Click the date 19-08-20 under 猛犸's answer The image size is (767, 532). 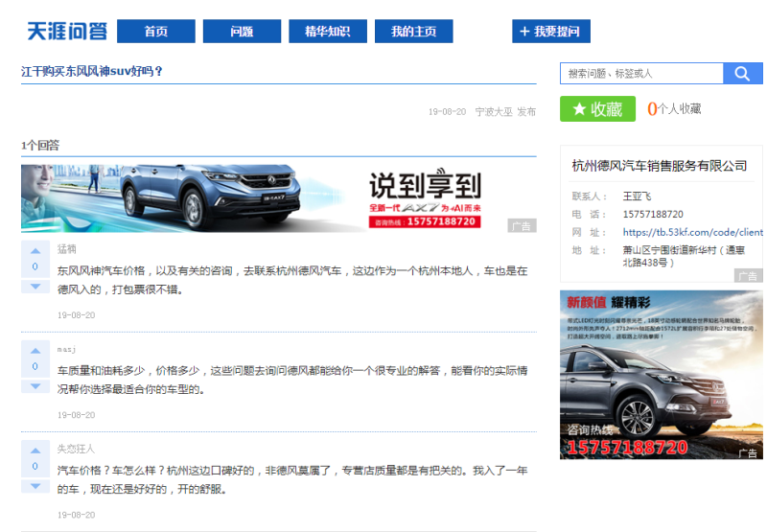(77, 315)
